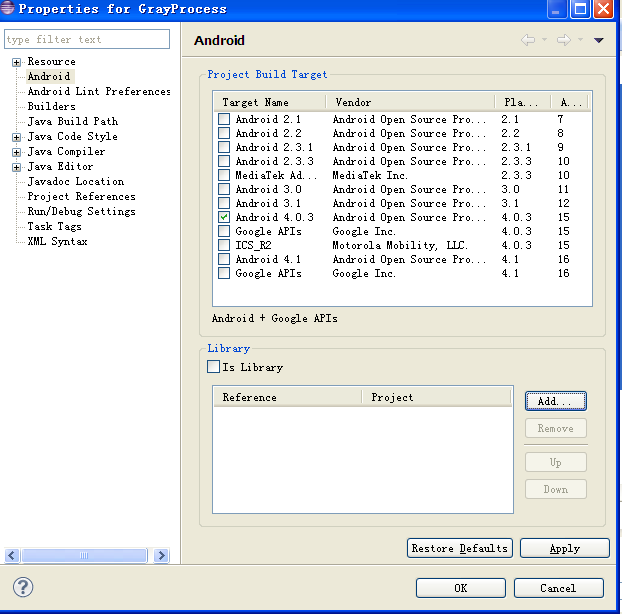Sort by Target Name column header
The height and width of the screenshot is (614, 622).
point(270,102)
